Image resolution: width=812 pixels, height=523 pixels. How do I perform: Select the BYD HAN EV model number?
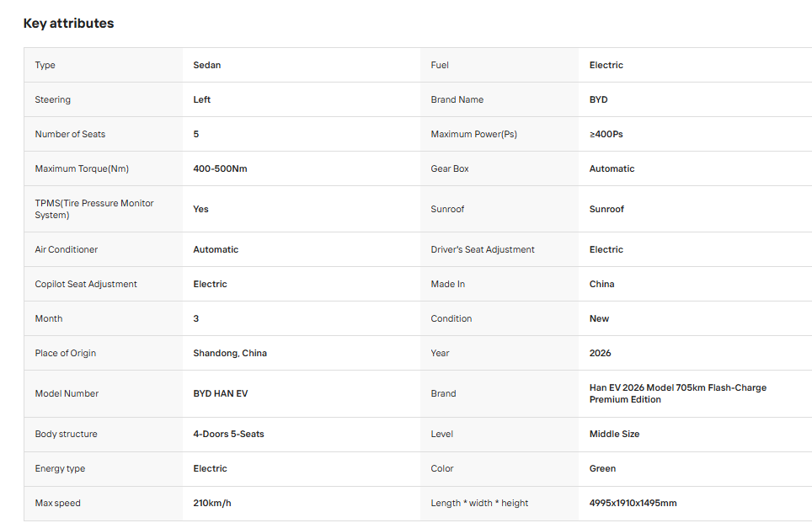click(221, 393)
